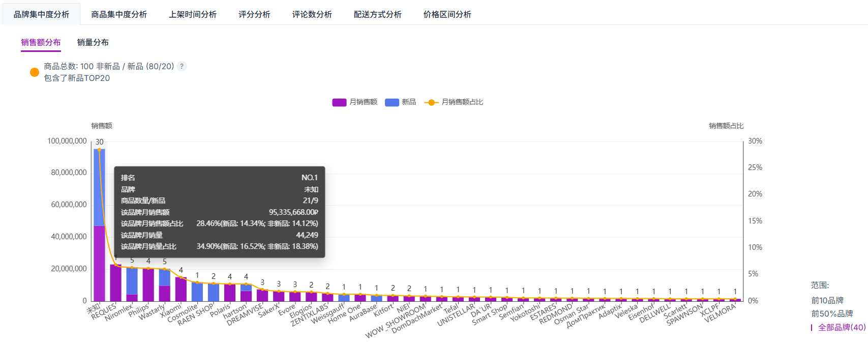Click the Polaris x-axis label
The height and width of the screenshot is (342, 868).
pos(221,310)
